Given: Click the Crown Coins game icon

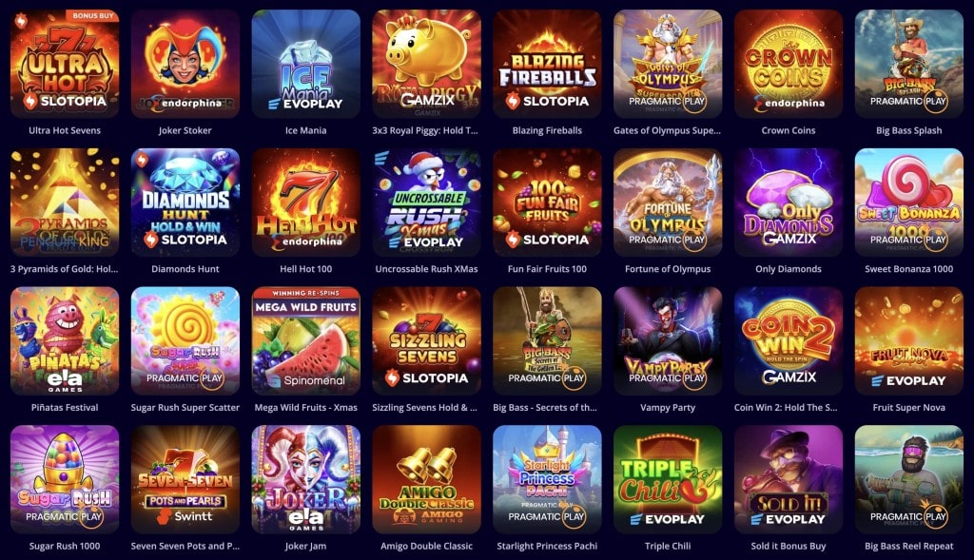Looking at the screenshot, I should [x=789, y=64].
